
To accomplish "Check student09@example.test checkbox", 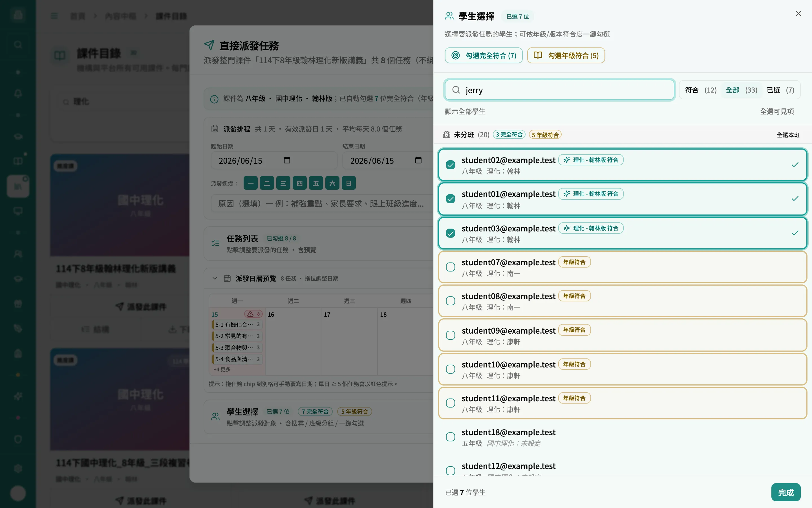I will click(x=450, y=335).
